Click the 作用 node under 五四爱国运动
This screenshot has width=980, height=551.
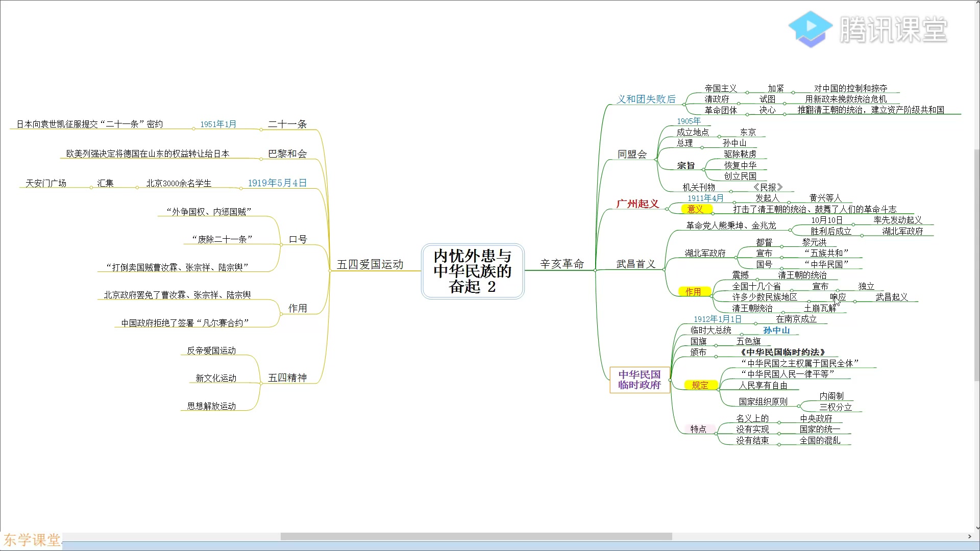298,308
